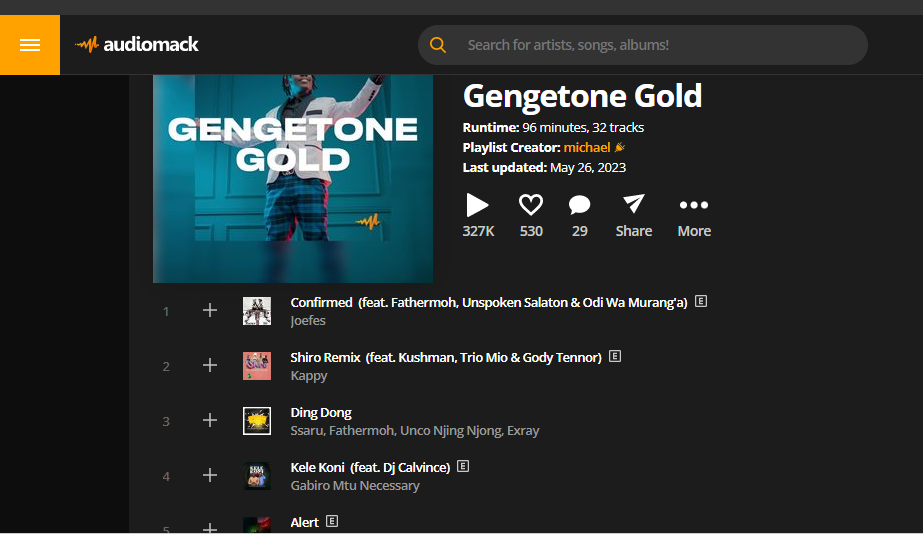
Task: Click the Shiro Remix track thumbnail
Action: point(257,366)
